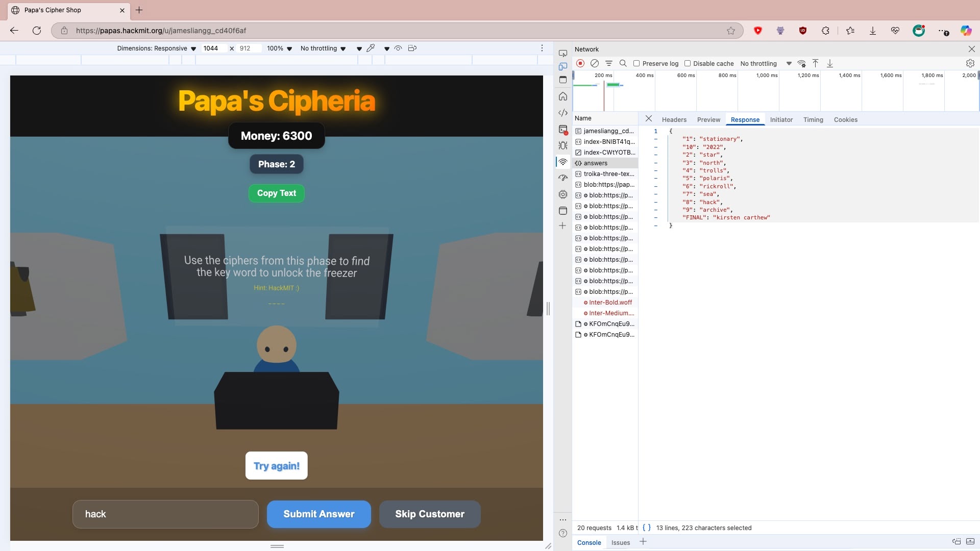Open the Elements tool
The height and width of the screenshot is (551, 980).
(563, 113)
